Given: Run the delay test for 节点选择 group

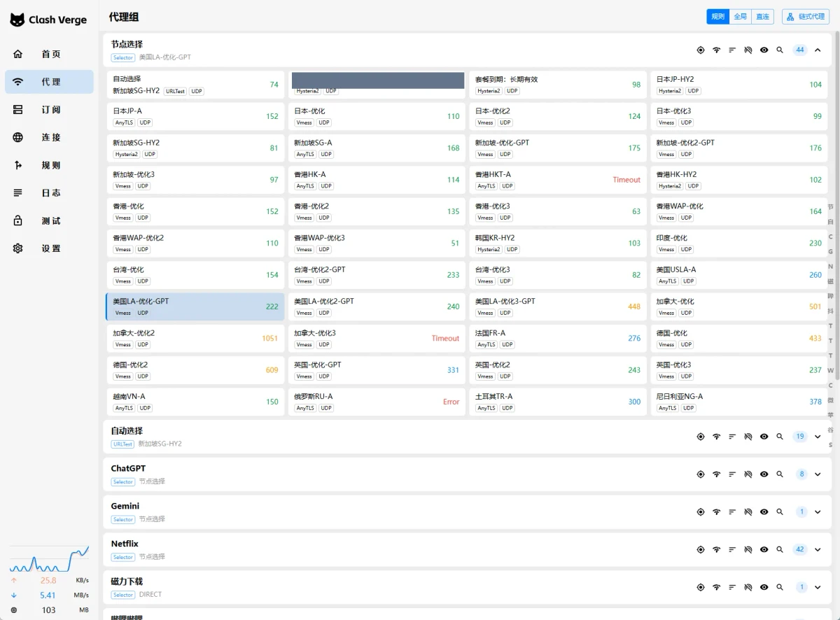Looking at the screenshot, I should pos(716,50).
